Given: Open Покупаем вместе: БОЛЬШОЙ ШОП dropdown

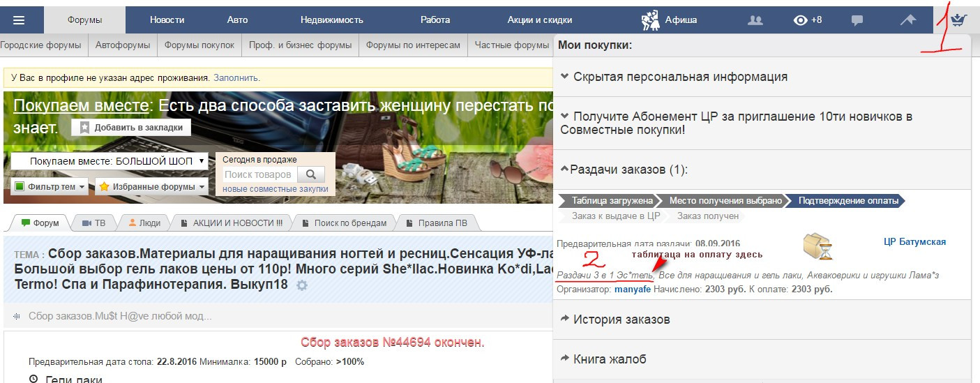Looking at the screenshot, I should 110,161.
